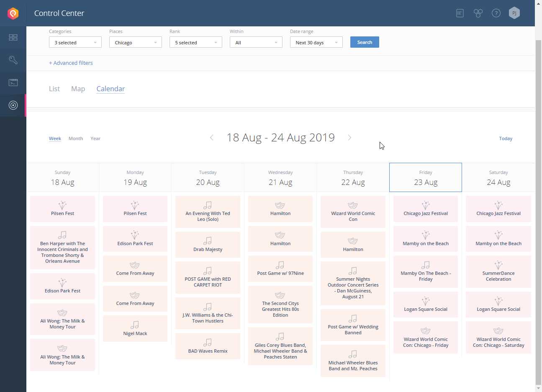Image resolution: width=542 pixels, height=392 pixels.
Task: Open the console terminal sidebar icon
Action: [13, 82]
